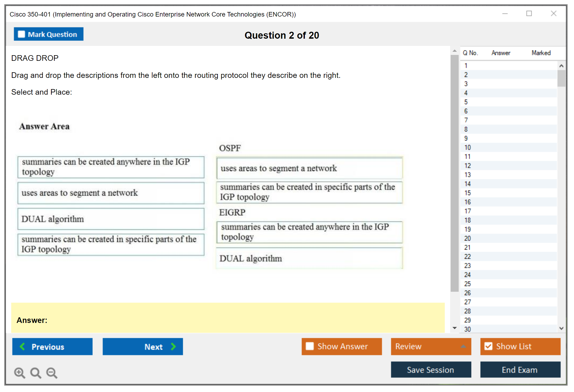
Task: Uncheck the Show List checkbox
Action: (488, 346)
